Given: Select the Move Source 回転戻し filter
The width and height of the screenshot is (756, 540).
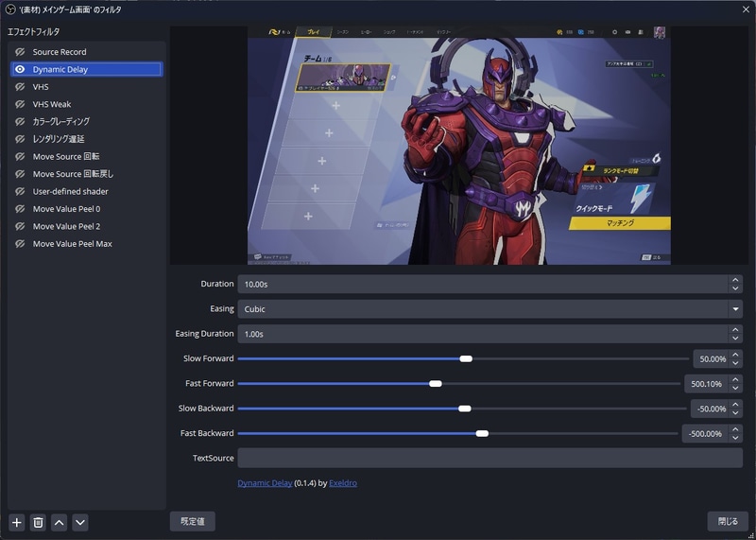Looking at the screenshot, I should coord(87,174).
